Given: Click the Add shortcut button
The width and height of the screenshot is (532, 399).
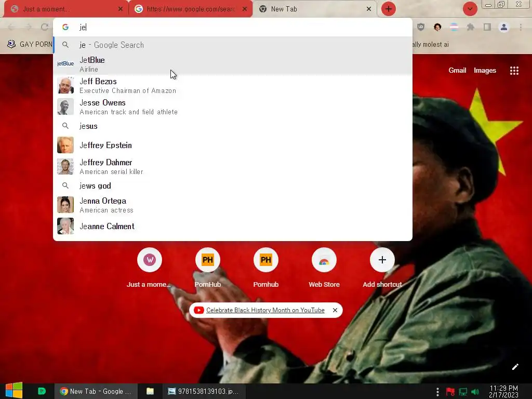Looking at the screenshot, I should (x=382, y=268).
